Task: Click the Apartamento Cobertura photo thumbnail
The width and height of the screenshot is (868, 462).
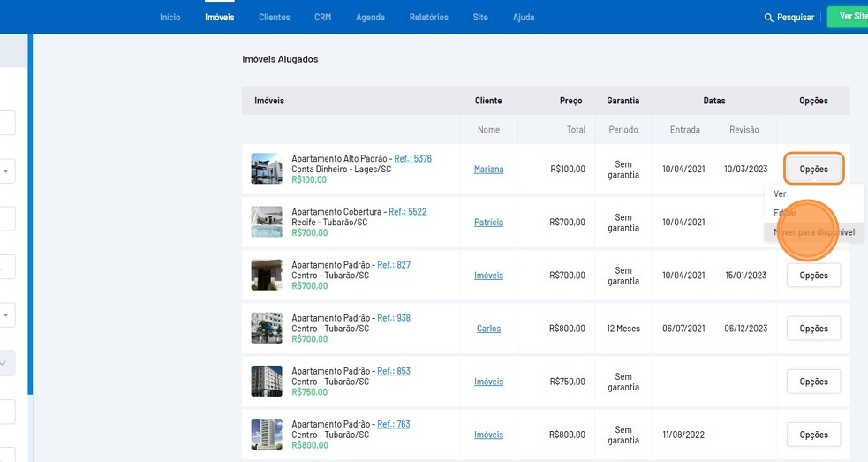Action: pyautogui.click(x=267, y=222)
